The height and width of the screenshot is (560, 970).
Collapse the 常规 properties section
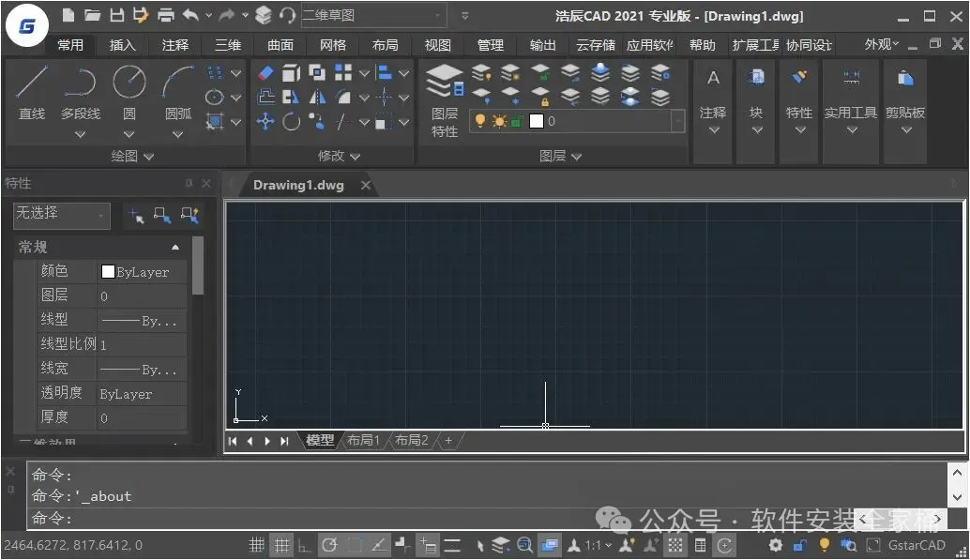(x=175, y=247)
